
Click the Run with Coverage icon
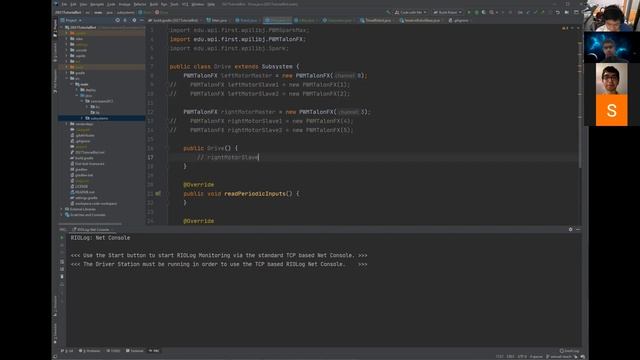pyautogui.click(x=484, y=12)
